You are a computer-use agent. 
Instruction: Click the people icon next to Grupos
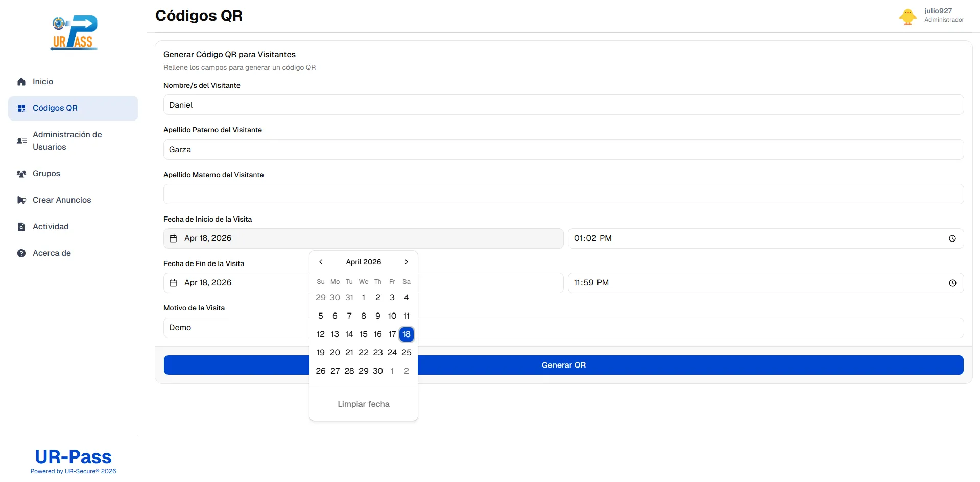[x=21, y=174]
